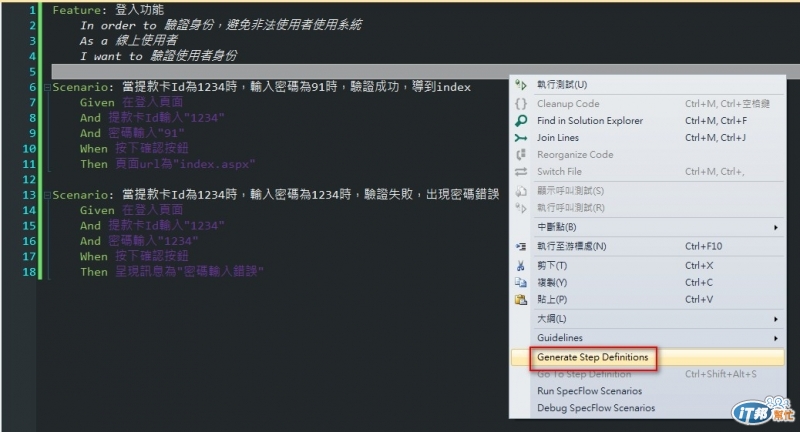The width and height of the screenshot is (800, 432).
Task: Click 'When 按下確認按鈕' on line 10
Action: click(x=134, y=148)
